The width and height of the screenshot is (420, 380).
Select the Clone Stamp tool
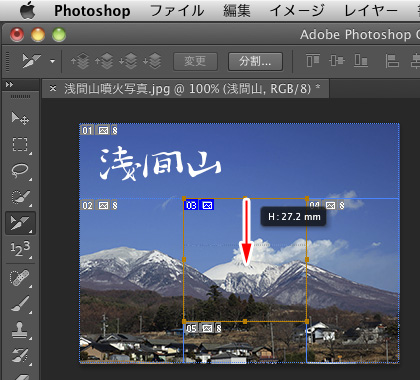tap(20, 330)
